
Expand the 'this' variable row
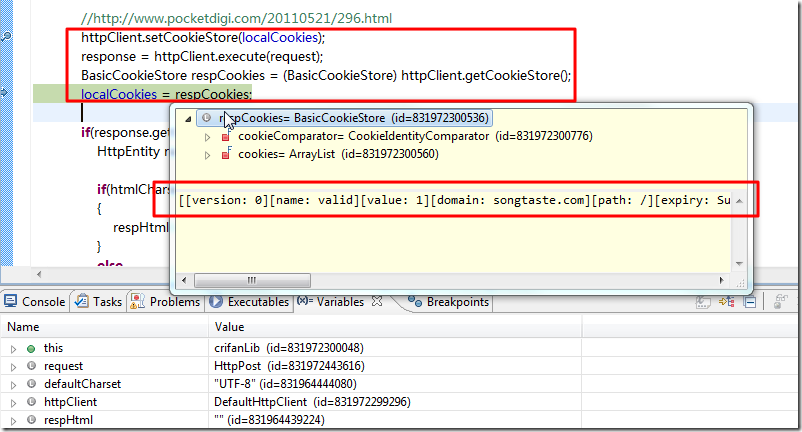tap(13, 349)
